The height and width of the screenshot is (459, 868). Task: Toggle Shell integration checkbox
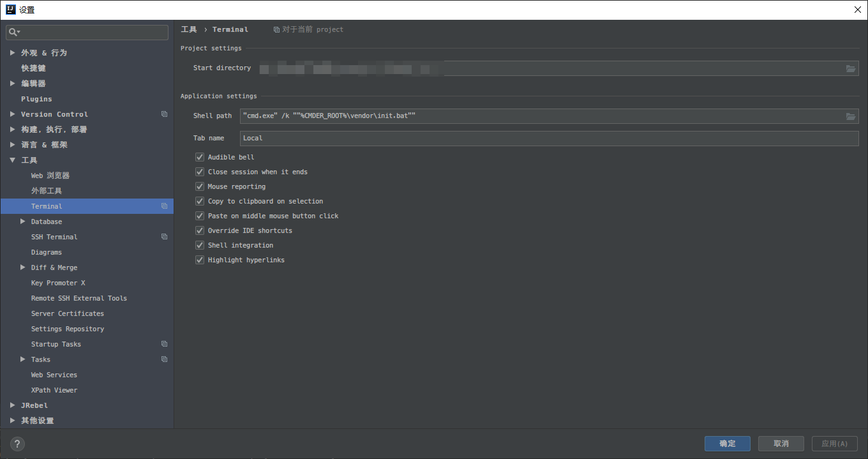coord(200,245)
